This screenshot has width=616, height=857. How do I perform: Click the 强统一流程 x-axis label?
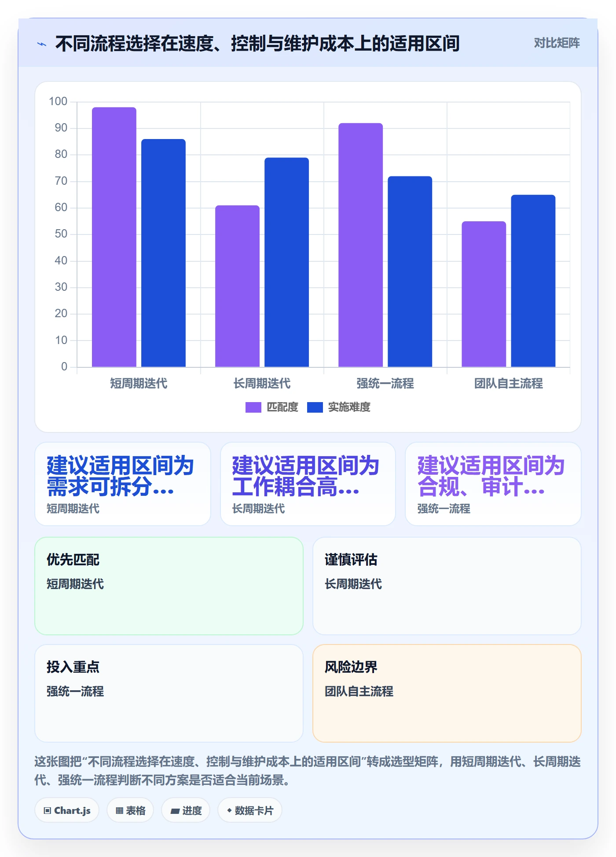385,384
